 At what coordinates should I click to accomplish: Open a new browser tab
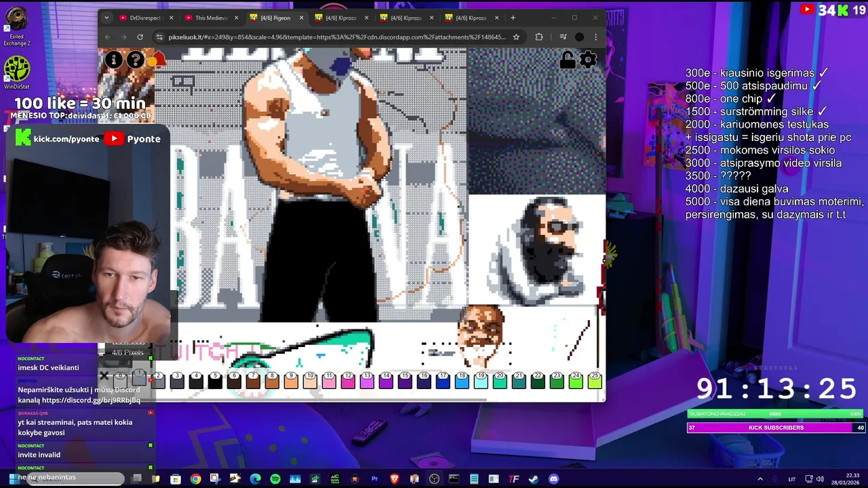coord(513,18)
